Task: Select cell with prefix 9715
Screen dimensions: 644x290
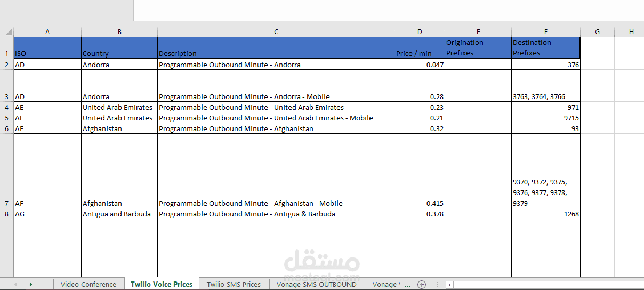Action: point(546,118)
